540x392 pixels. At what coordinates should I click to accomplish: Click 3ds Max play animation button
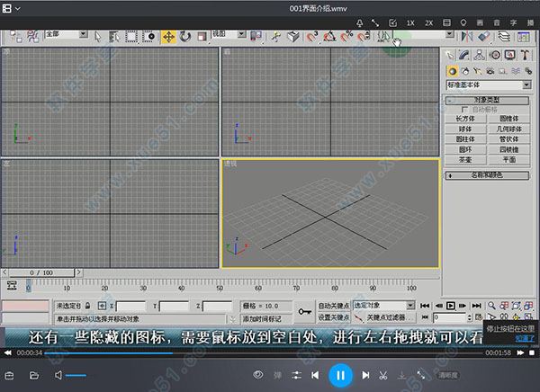click(450, 306)
